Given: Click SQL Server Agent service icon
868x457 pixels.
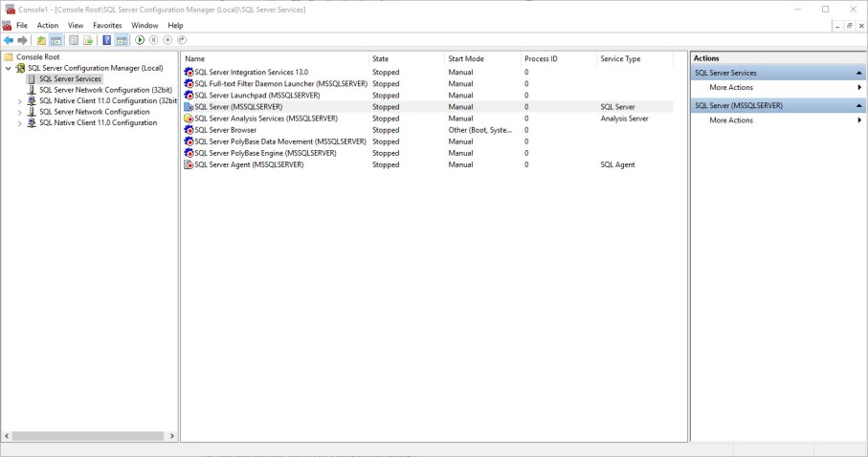Looking at the screenshot, I should 189,164.
